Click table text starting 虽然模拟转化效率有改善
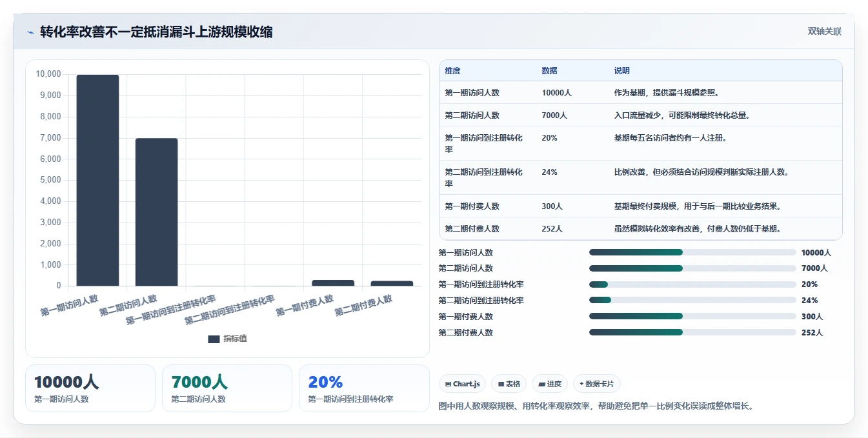Viewport: 868px width, 438px height. coord(697,229)
